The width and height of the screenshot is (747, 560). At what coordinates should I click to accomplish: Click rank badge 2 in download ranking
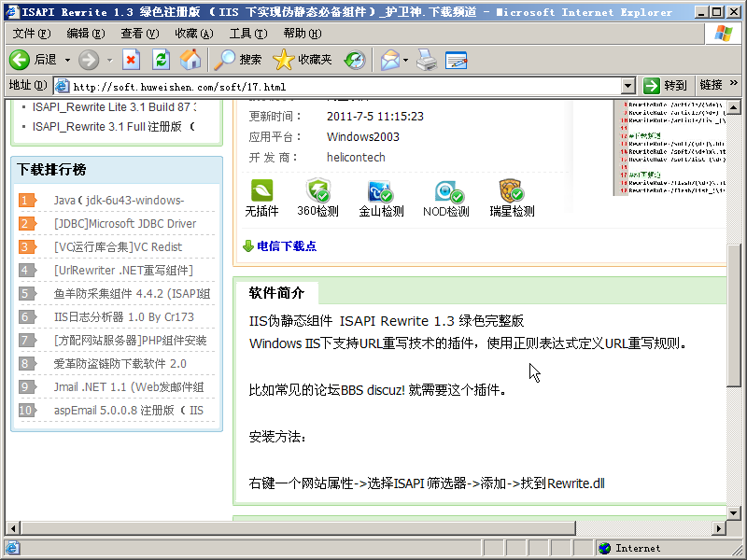[27, 224]
